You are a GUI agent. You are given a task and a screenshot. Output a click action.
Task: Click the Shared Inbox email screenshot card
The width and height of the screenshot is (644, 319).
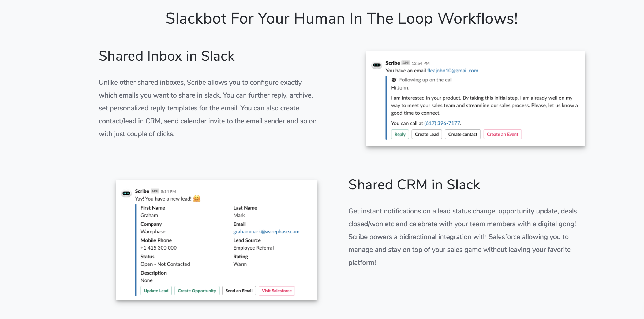click(476, 99)
